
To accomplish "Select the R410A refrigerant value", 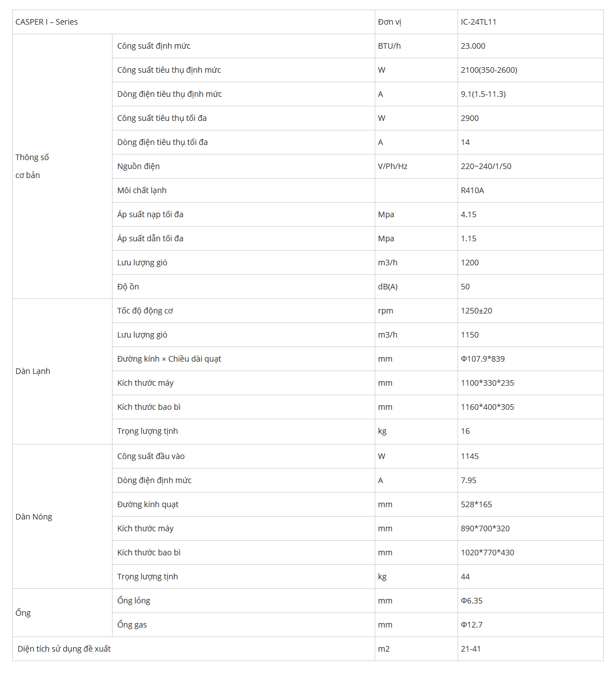I will click(x=473, y=190).
